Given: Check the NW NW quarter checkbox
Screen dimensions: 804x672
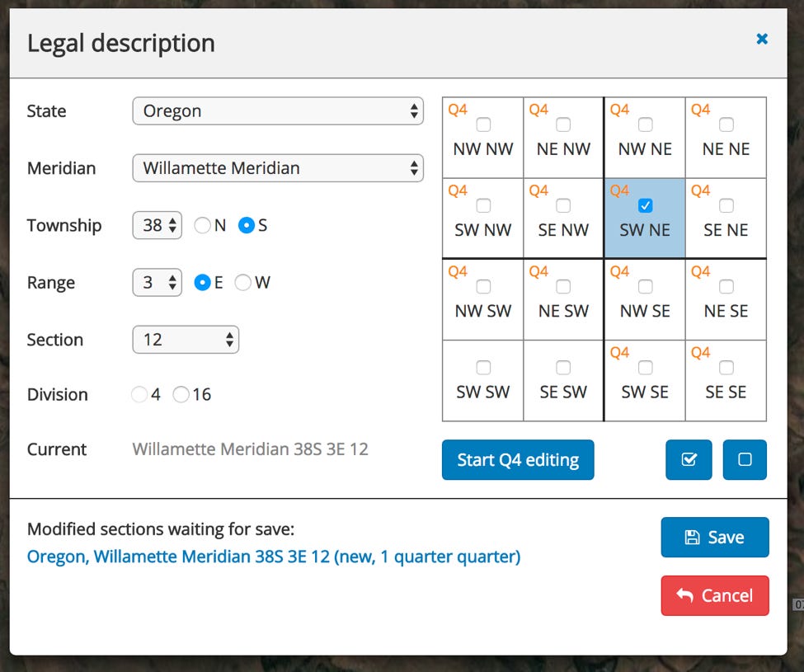Looking at the screenshot, I should pos(483,125).
